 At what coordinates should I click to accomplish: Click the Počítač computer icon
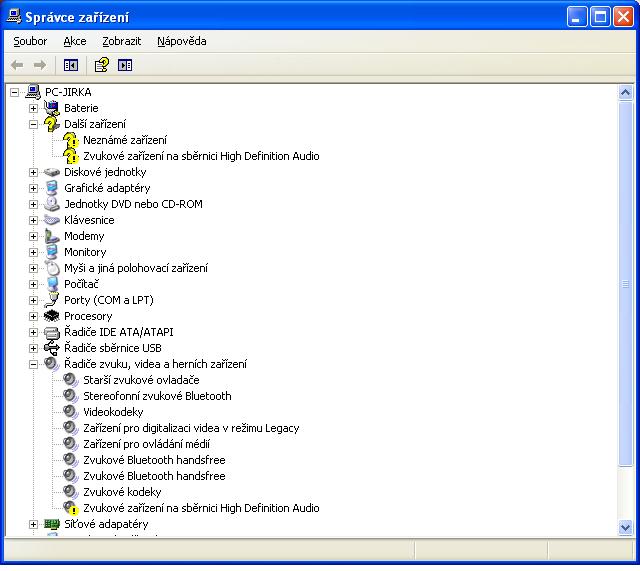coord(52,284)
